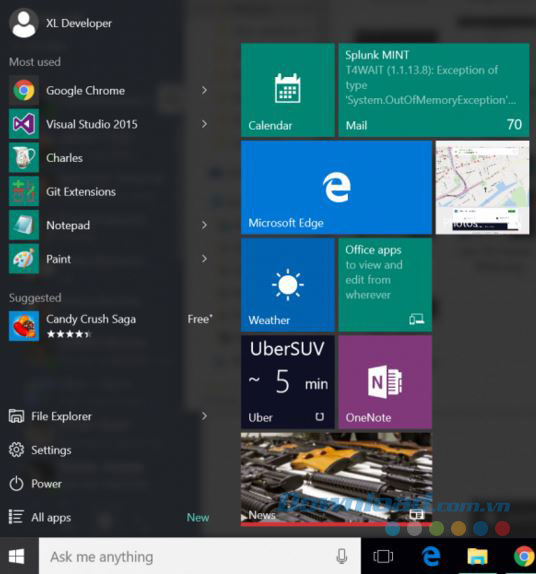Open the Weather tile
The height and width of the screenshot is (574, 536).
288,285
